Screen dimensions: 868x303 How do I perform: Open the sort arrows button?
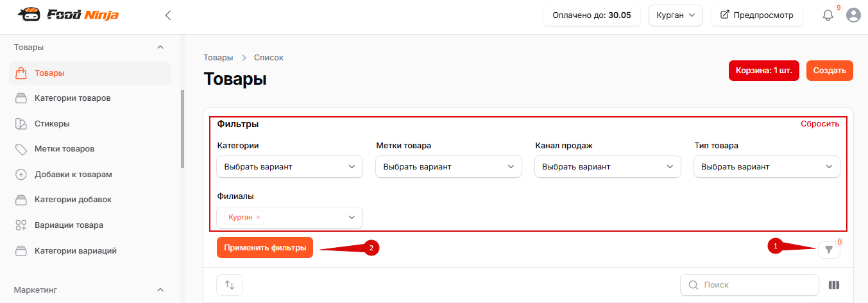coord(230,285)
